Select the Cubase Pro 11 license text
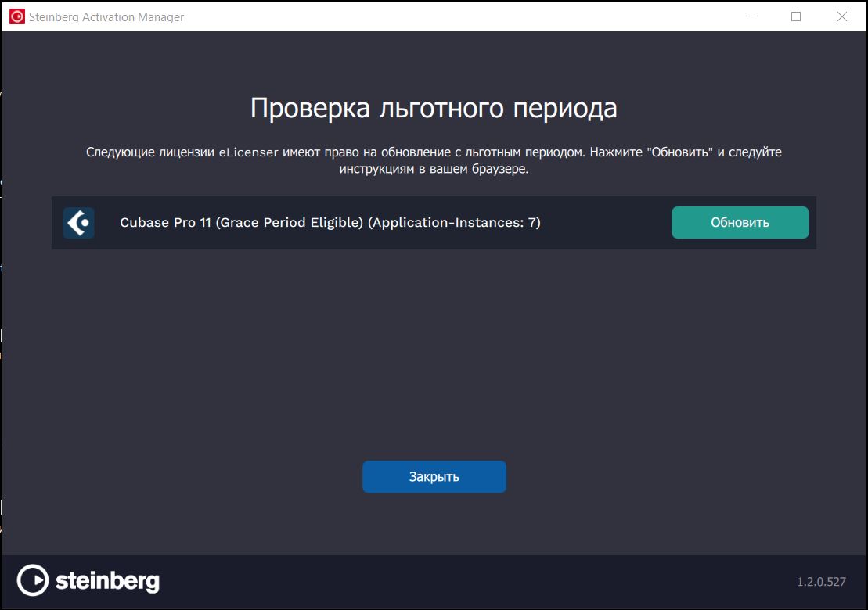The width and height of the screenshot is (868, 610). coord(330,222)
